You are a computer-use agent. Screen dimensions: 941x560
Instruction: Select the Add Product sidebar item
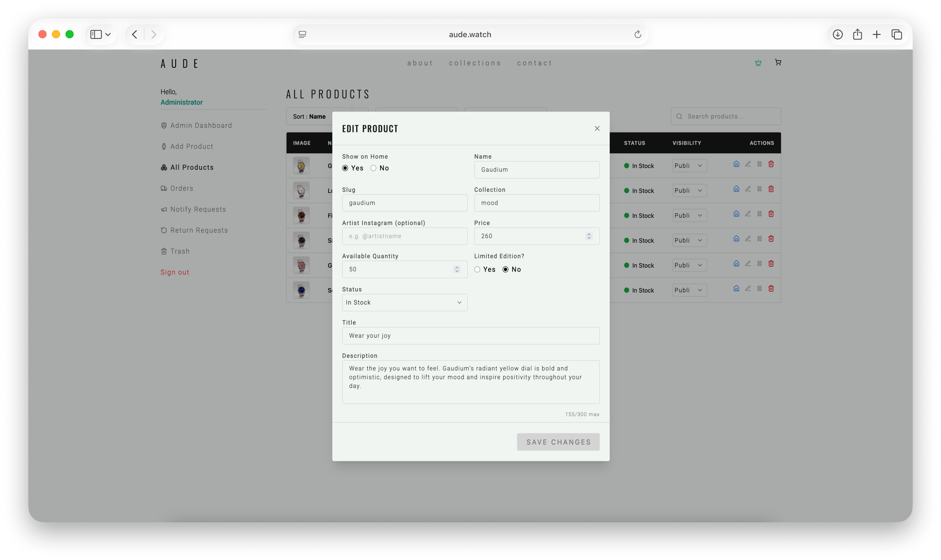click(x=192, y=146)
